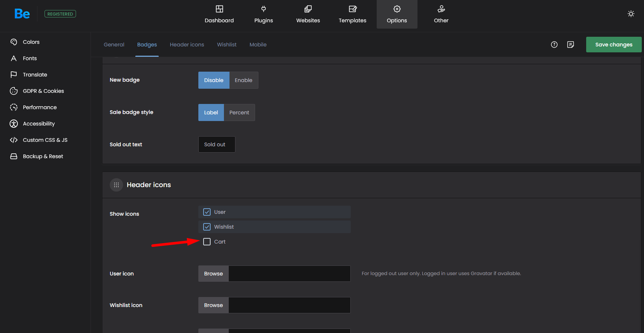Click the logged out user hint text
This screenshot has height=333, width=644.
tap(441, 274)
